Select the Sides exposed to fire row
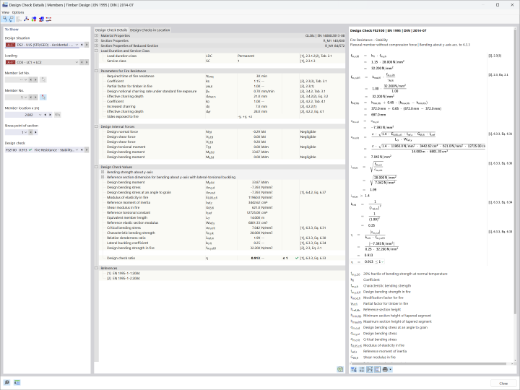Image resolution: width=520 pixels, height=390 pixels. [x=222, y=117]
